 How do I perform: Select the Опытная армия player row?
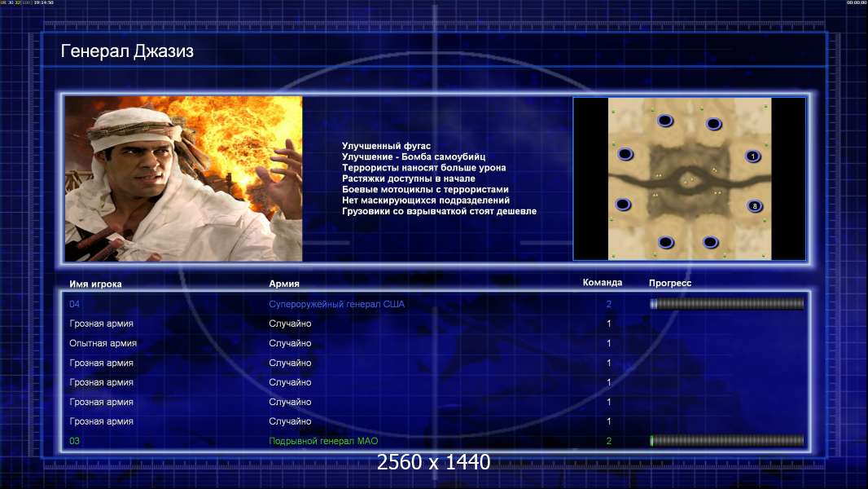[435, 343]
